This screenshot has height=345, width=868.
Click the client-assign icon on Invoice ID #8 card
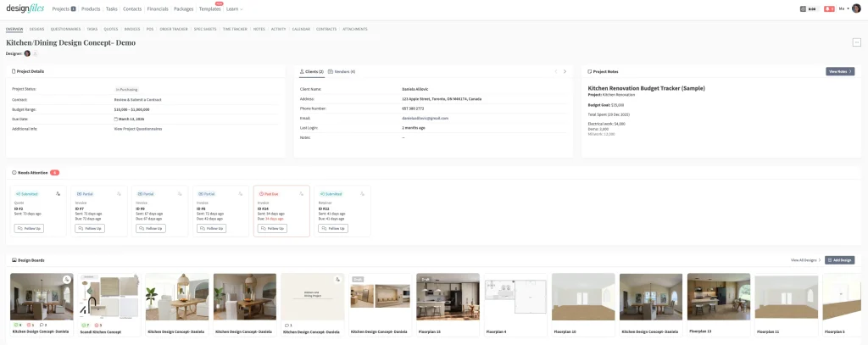tap(240, 194)
